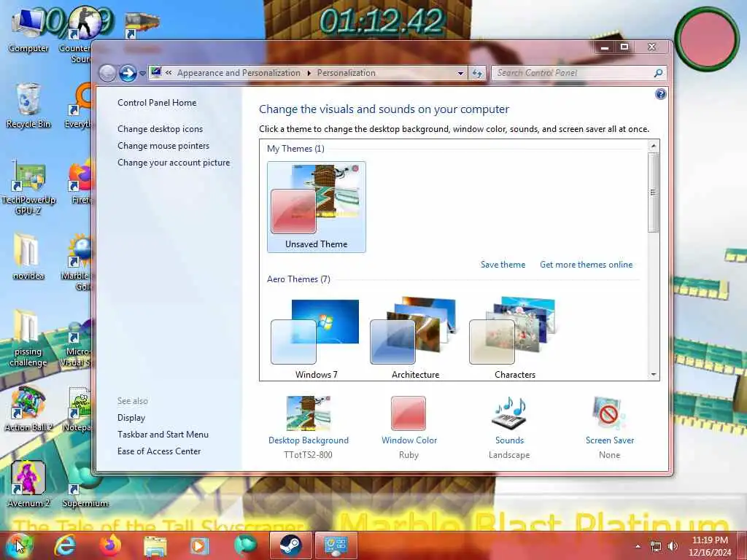Select the Unsaved Theme thumbnail
Image resolution: width=747 pixels, height=560 pixels.
click(x=317, y=206)
